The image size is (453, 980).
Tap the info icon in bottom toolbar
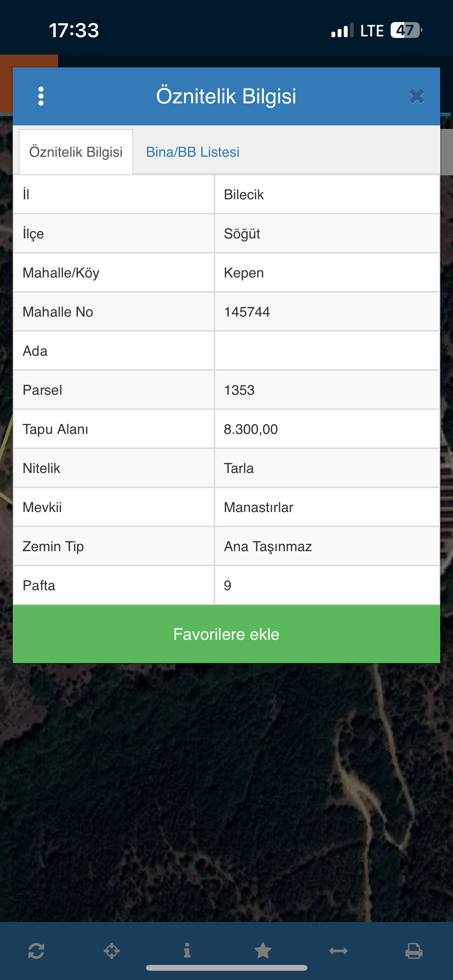click(187, 951)
